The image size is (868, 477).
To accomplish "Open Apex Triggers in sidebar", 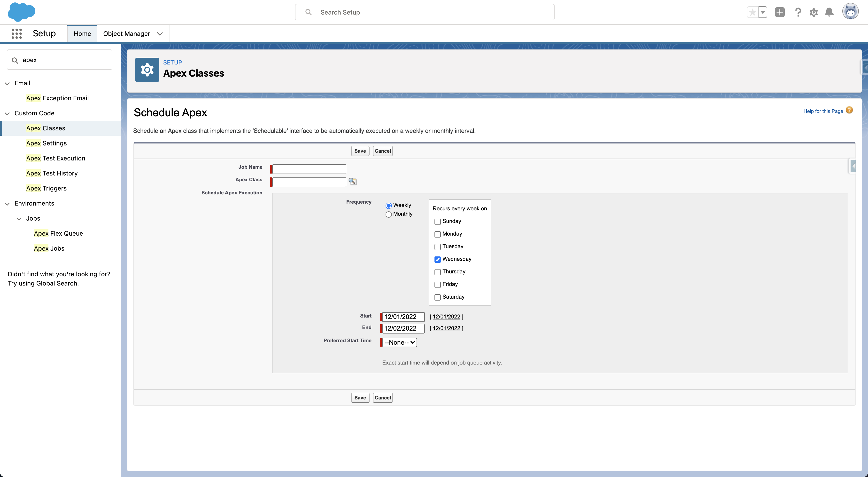I will [x=46, y=188].
